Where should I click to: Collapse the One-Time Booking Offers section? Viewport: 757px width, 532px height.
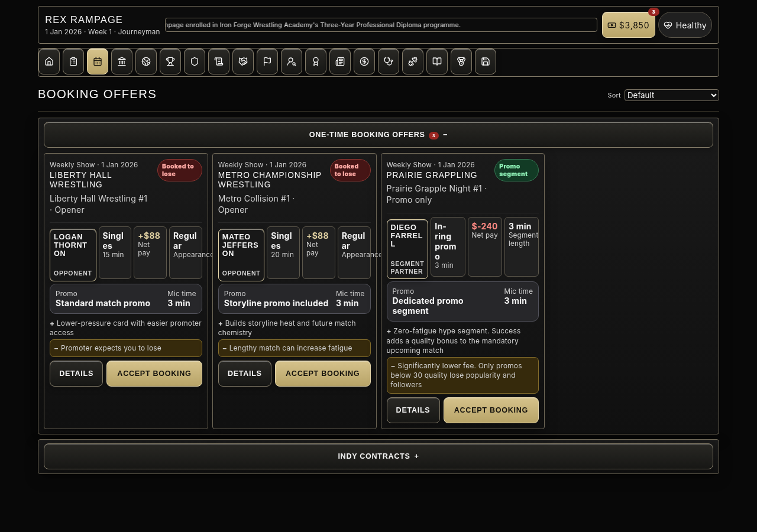click(x=378, y=135)
